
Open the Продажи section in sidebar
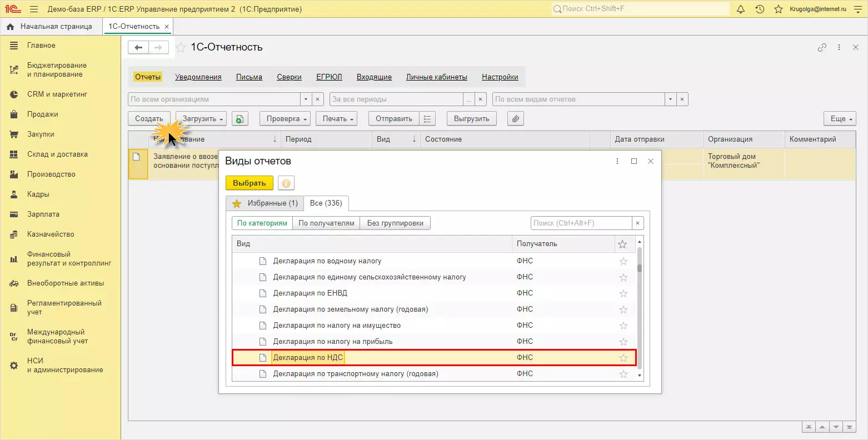pos(43,114)
